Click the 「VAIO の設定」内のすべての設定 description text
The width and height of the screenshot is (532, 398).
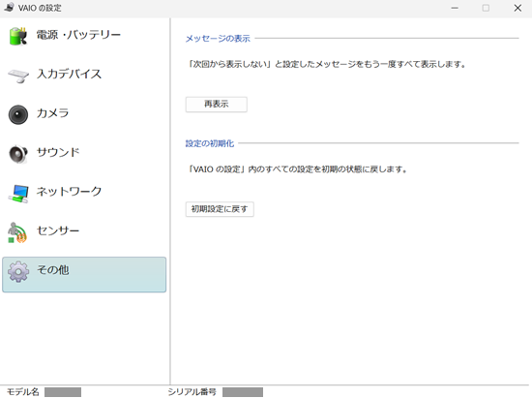tap(298, 168)
